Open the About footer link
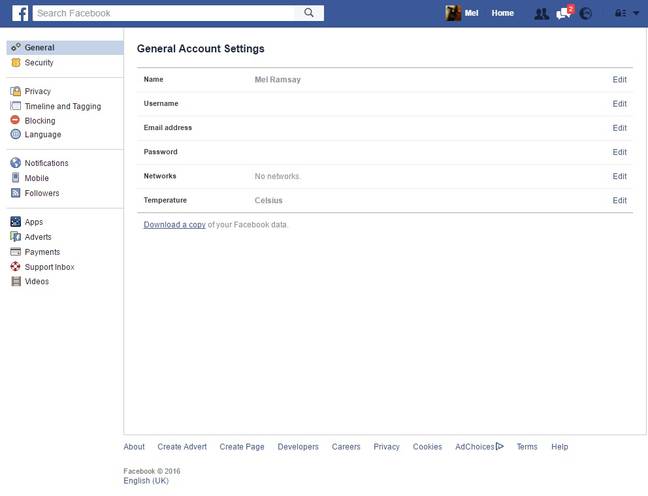The width and height of the screenshot is (648, 496). [x=134, y=446]
